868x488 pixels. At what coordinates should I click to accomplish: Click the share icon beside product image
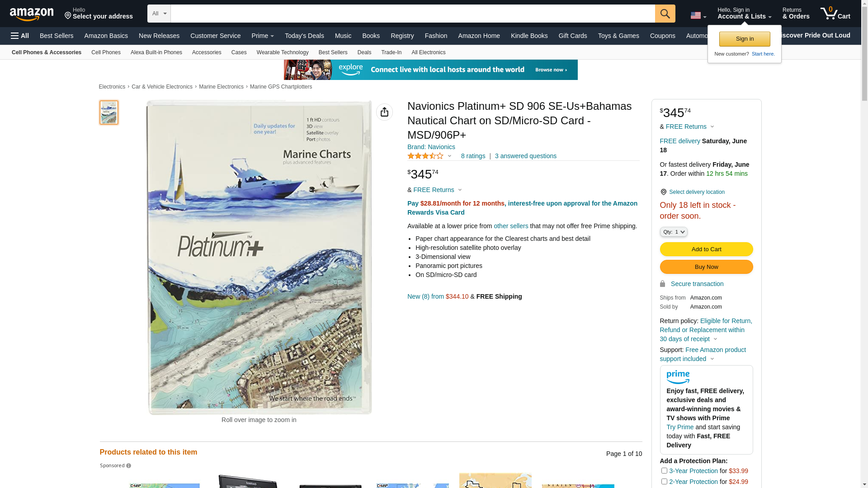384,112
